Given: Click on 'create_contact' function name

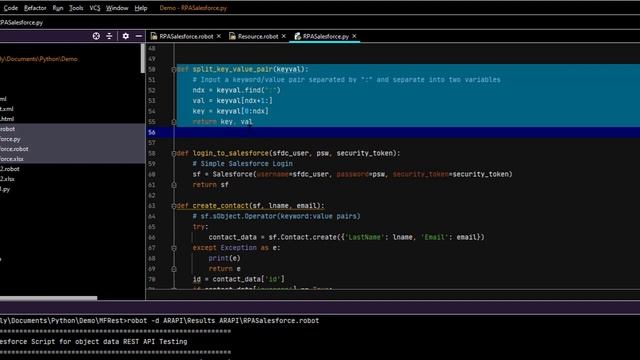Looking at the screenshot, I should point(220,206).
